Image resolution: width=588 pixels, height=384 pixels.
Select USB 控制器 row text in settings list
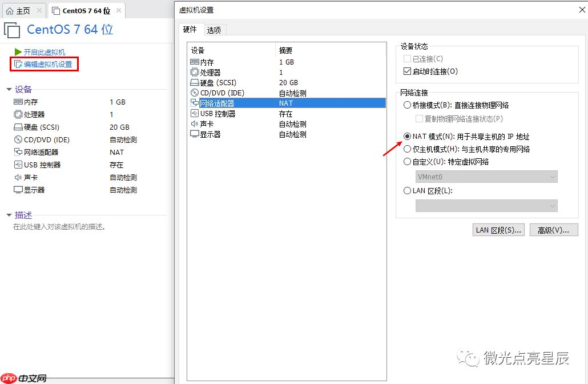click(218, 113)
